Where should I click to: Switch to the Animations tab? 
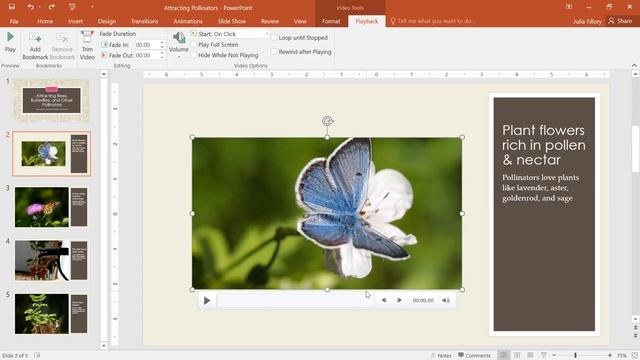coord(188,21)
